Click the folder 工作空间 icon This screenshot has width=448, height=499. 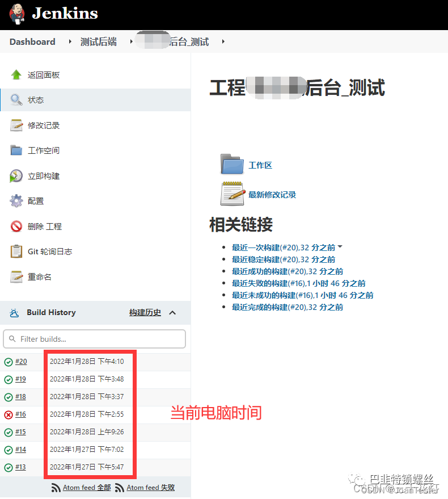point(16,150)
